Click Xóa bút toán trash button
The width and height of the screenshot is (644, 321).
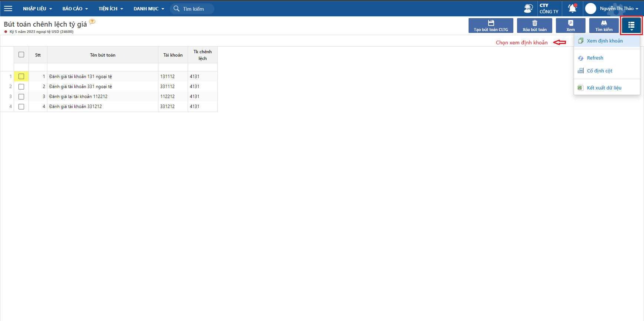[x=534, y=26]
